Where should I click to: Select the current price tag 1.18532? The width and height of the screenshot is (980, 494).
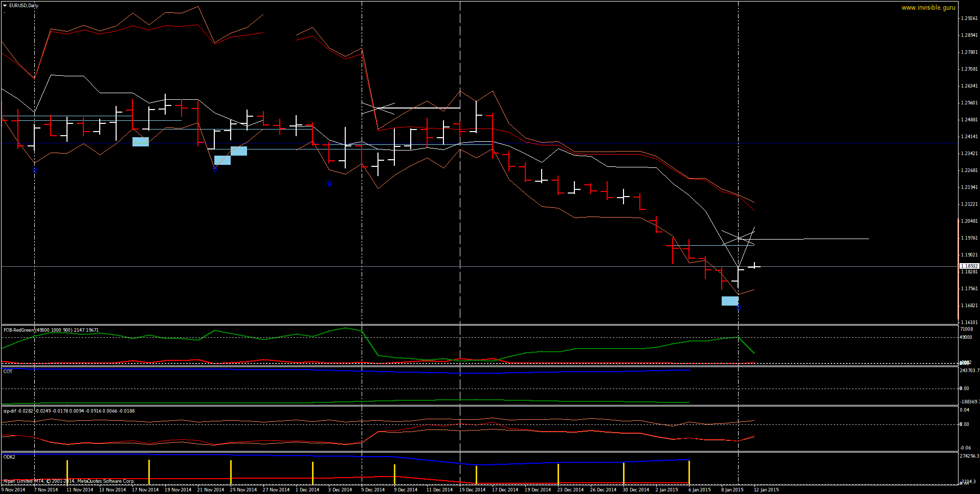[x=969, y=266]
